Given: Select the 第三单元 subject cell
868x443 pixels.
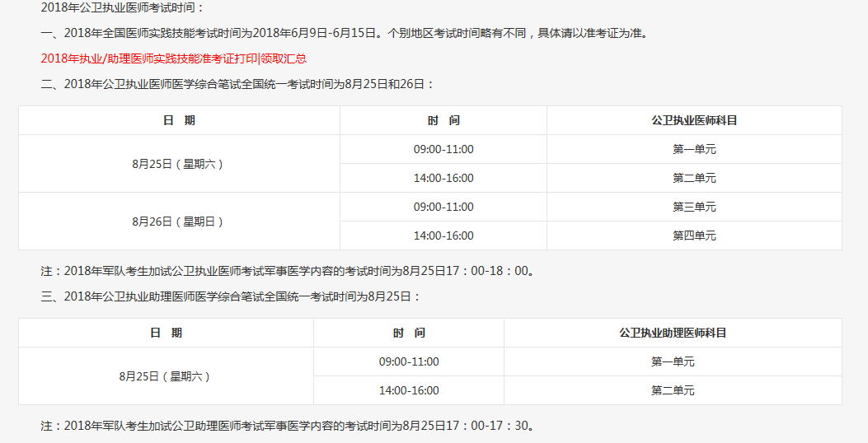Looking at the screenshot, I should [694, 207].
